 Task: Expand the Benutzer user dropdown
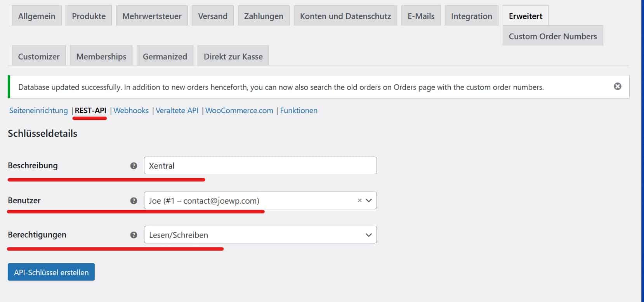coord(368,201)
